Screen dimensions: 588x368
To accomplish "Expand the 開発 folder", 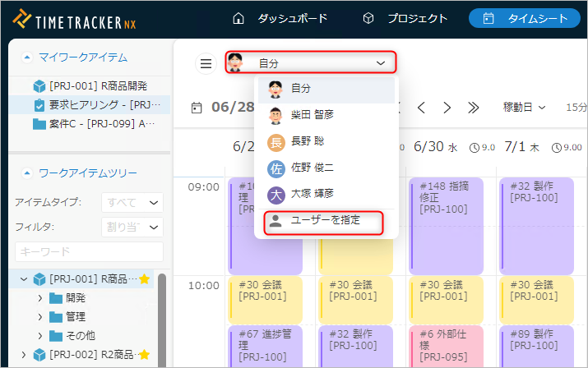I will click(x=40, y=297).
